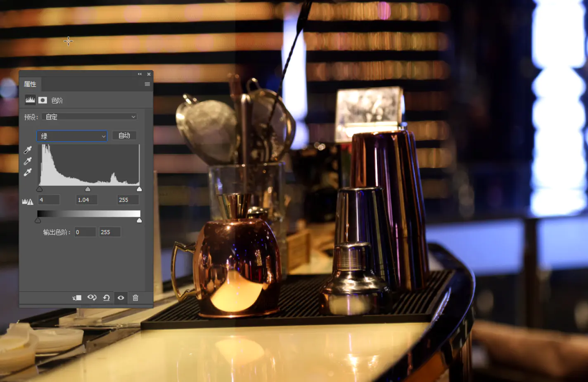Pick the white point eyedropper

(28, 172)
